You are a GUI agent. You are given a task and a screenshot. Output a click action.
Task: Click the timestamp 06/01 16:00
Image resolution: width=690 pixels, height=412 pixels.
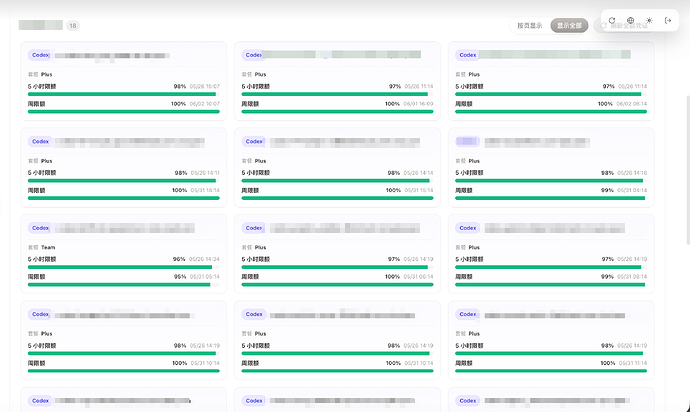[x=418, y=104]
